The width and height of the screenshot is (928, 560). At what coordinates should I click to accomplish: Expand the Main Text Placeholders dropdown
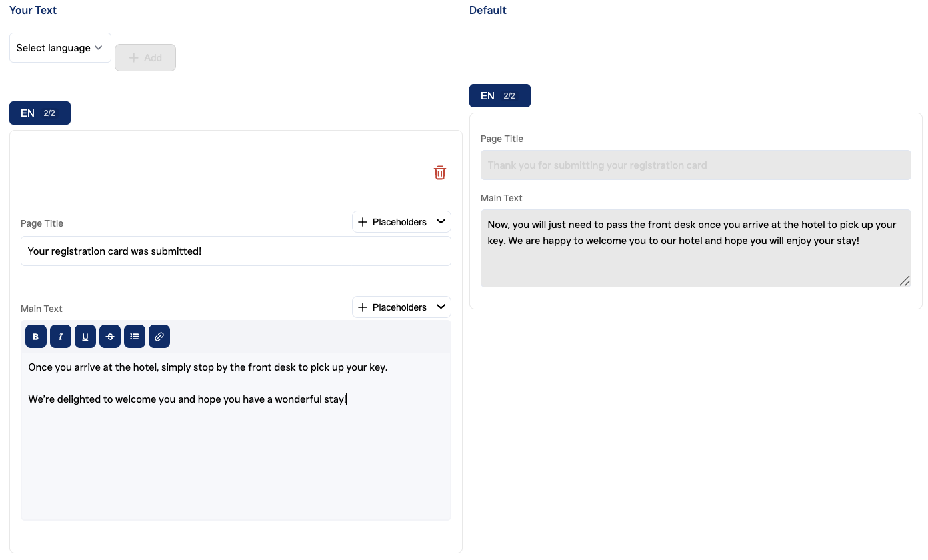point(441,307)
